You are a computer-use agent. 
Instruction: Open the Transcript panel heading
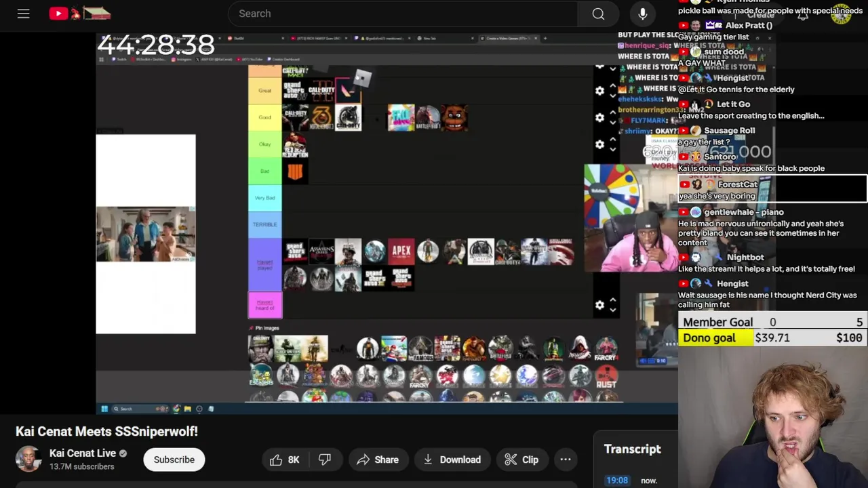(633, 449)
